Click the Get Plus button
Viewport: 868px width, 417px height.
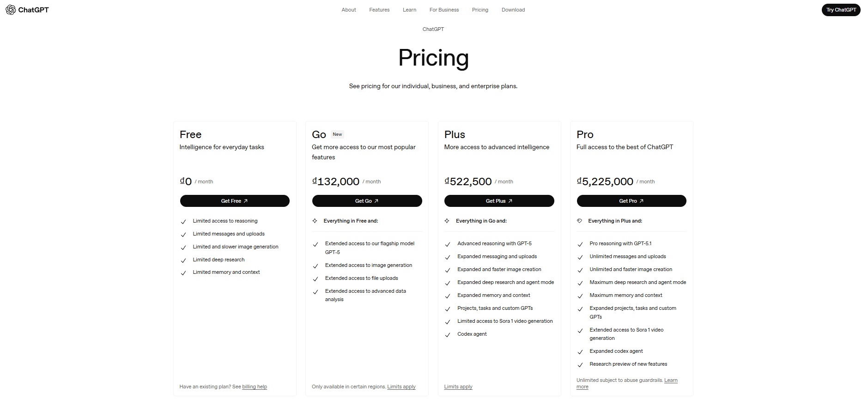click(x=499, y=201)
